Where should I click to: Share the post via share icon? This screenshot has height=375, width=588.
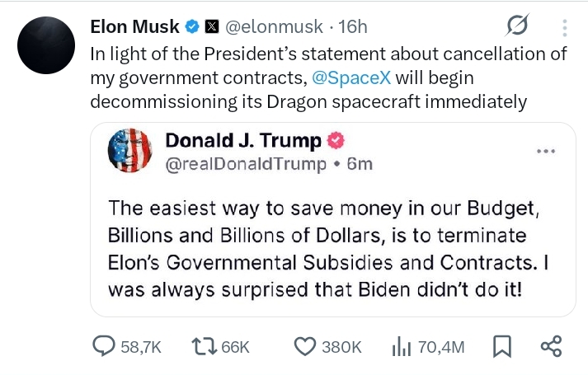[550, 347]
